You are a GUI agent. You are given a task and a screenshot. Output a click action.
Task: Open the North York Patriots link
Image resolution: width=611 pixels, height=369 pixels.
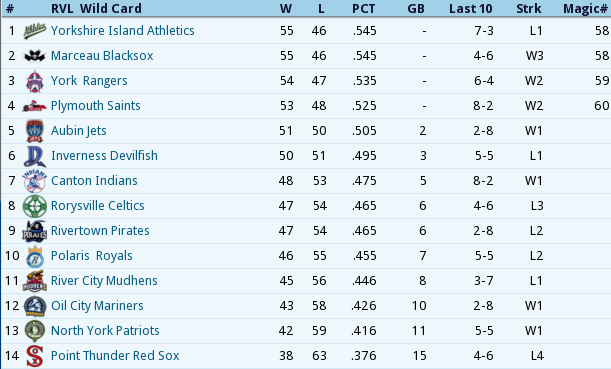105,330
